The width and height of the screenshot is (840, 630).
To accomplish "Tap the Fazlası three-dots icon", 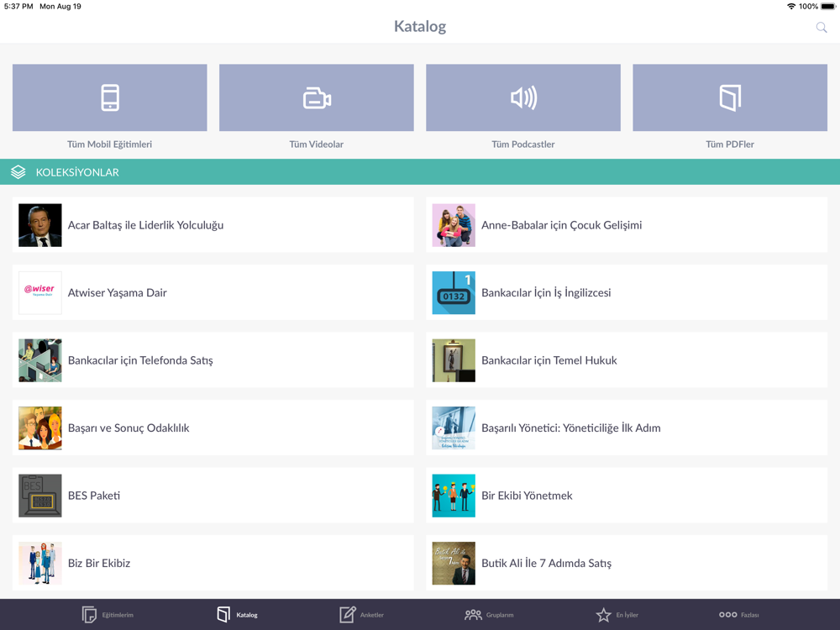I will 728,615.
